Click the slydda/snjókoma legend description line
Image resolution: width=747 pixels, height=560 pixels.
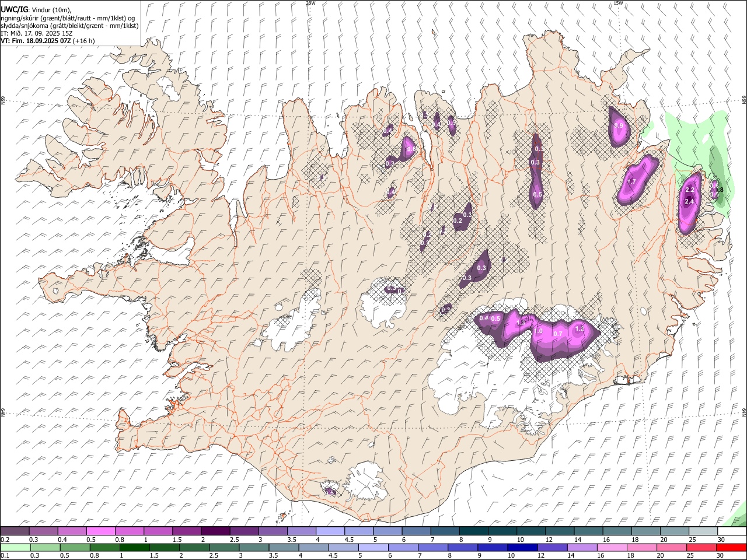[x=69, y=26]
